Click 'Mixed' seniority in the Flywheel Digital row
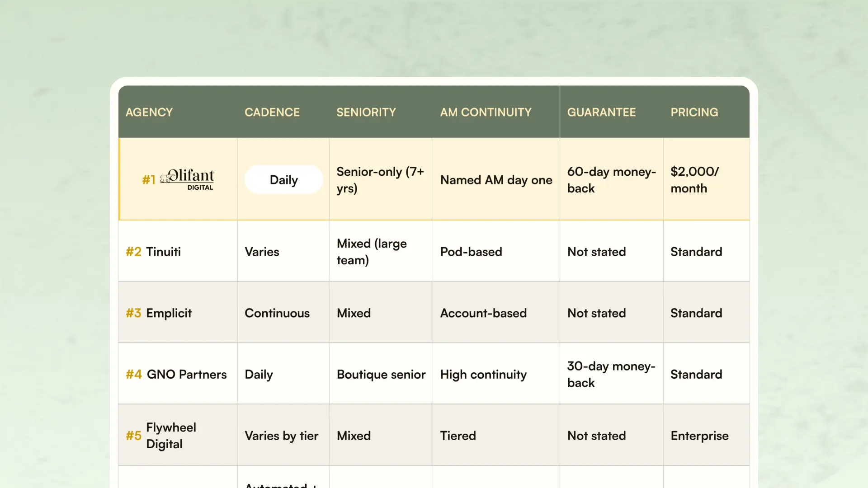 click(x=381, y=435)
